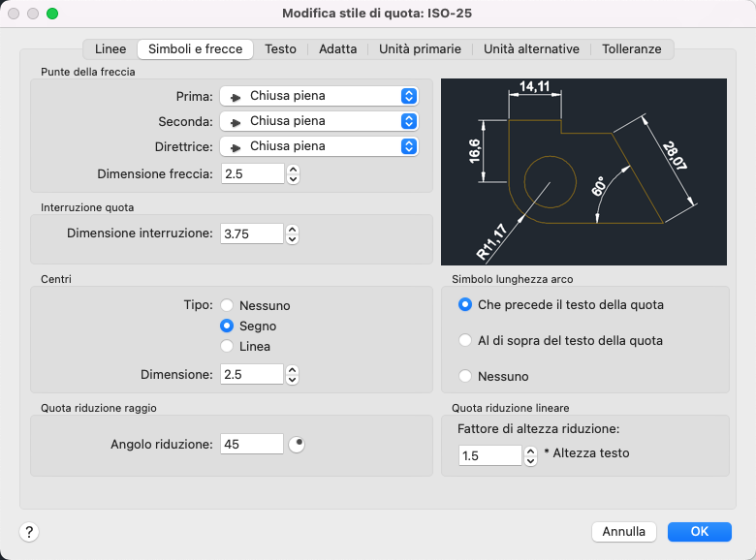756x560 pixels.
Task: Switch to the Linee tab
Action: pos(110,48)
